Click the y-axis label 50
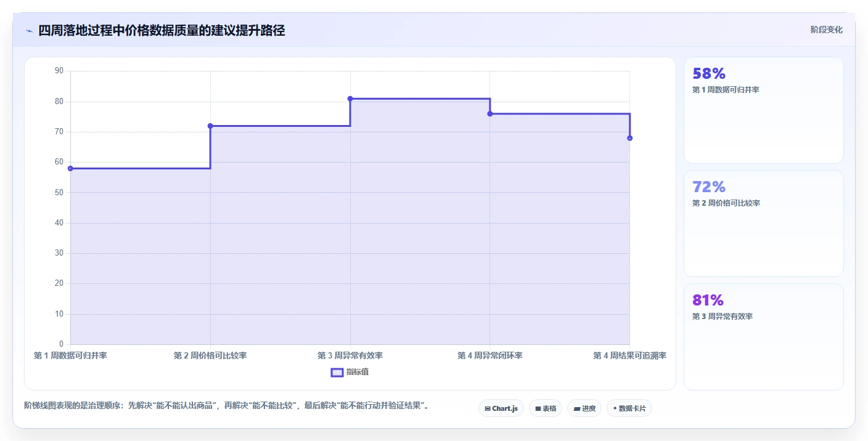868x441 pixels. 59,192
